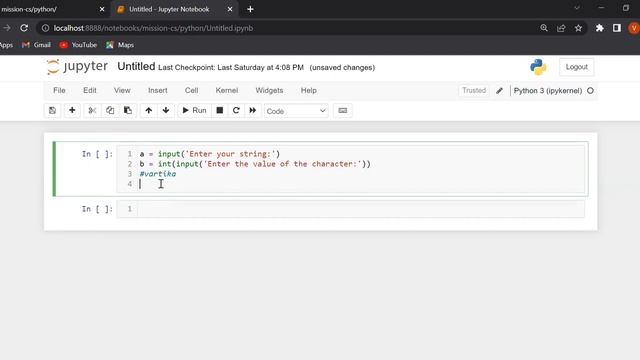
Task: Click the pencil edit icon next to Trusted
Action: click(x=499, y=91)
